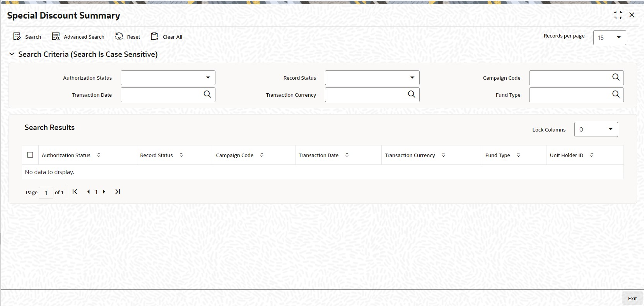
Task: Open the Lock Columns dropdown
Action: [596, 130]
